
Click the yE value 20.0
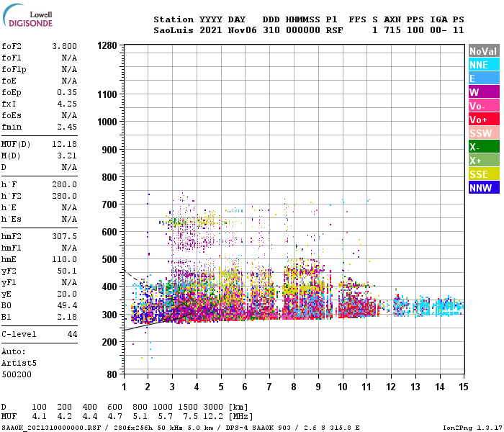(x=67, y=294)
